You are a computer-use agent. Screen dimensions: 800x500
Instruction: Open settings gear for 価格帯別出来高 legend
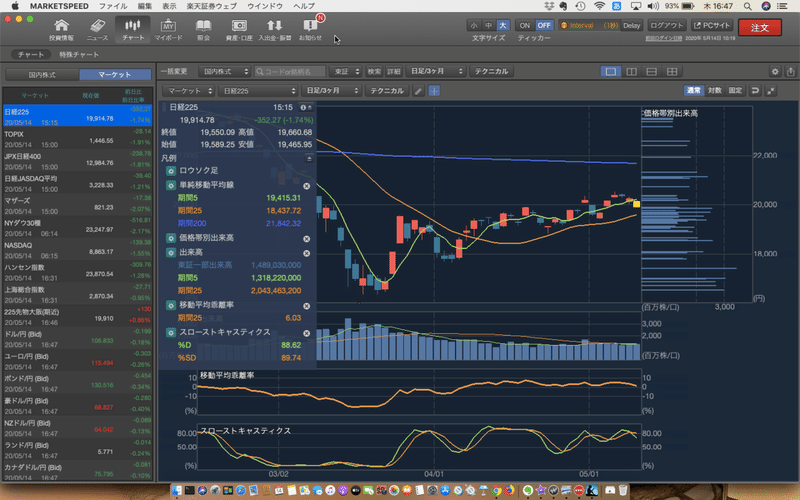pos(171,238)
